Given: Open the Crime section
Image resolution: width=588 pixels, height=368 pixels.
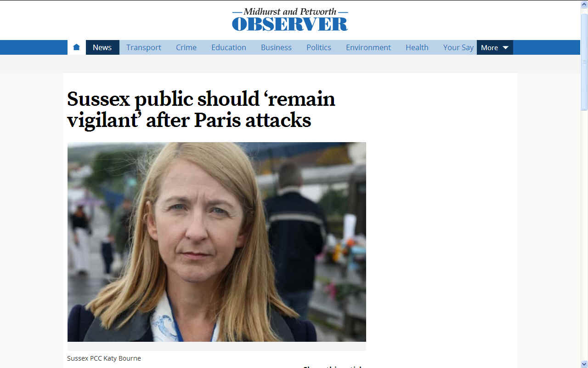Looking at the screenshot, I should point(186,47).
